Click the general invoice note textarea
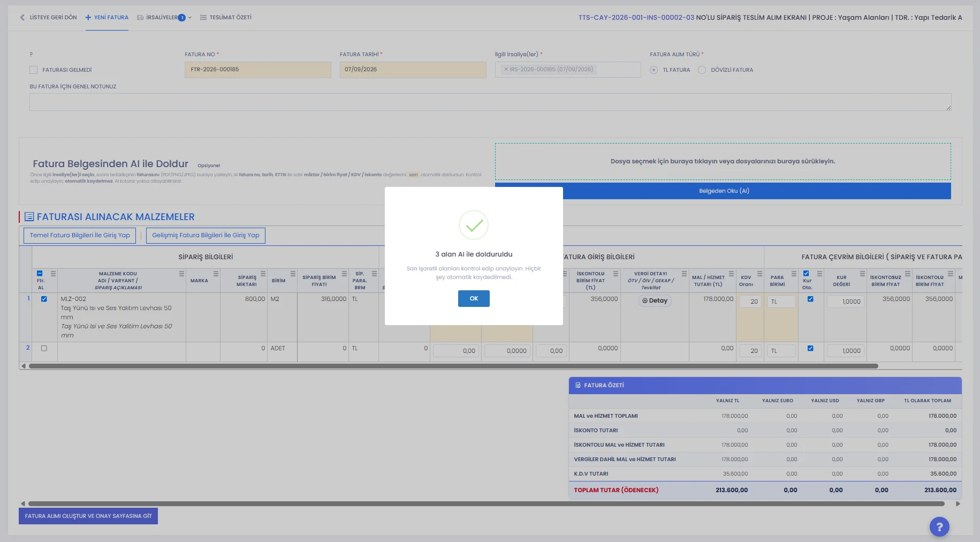The width and height of the screenshot is (980, 542). click(x=490, y=102)
